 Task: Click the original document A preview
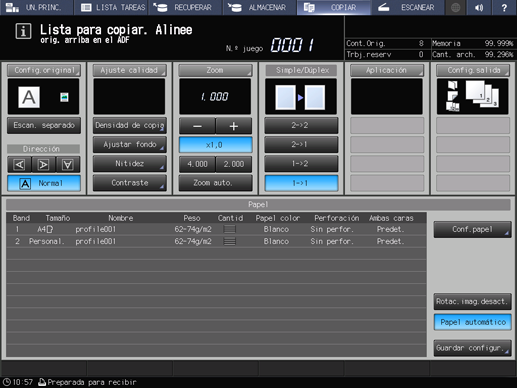click(x=29, y=97)
